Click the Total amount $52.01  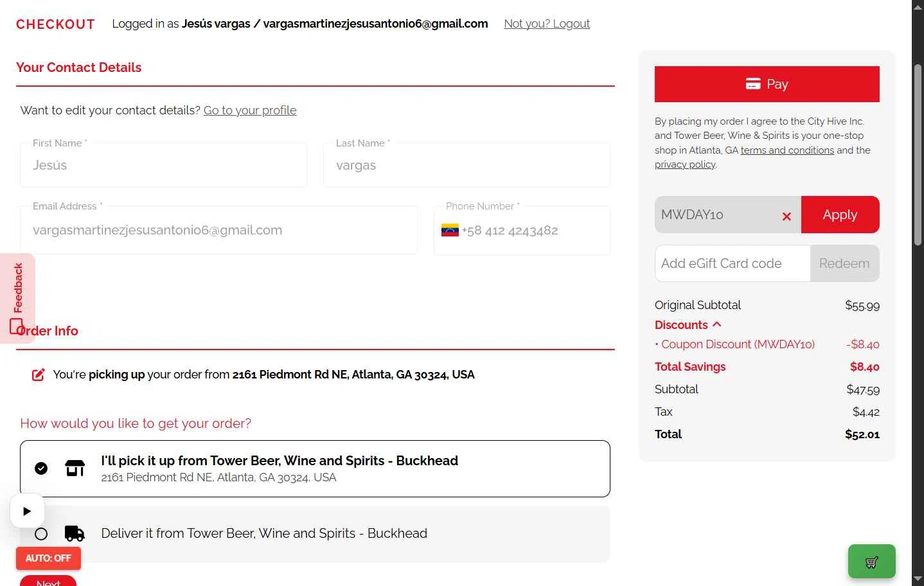862,434
